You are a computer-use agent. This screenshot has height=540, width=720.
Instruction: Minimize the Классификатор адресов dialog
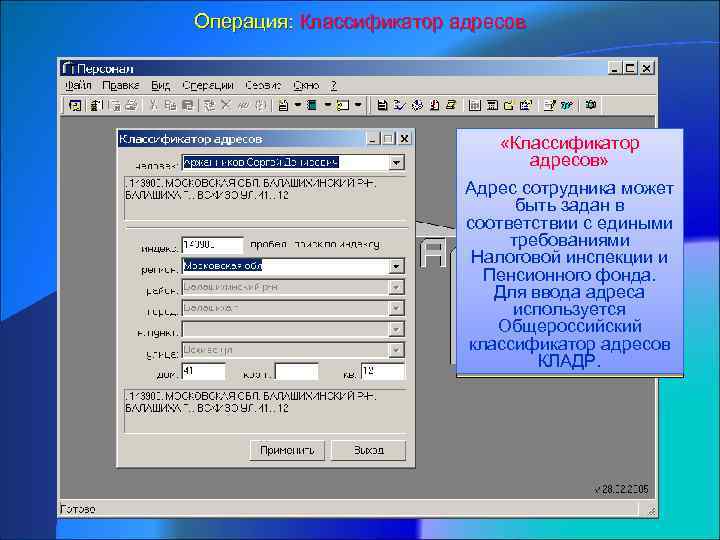click(x=373, y=139)
